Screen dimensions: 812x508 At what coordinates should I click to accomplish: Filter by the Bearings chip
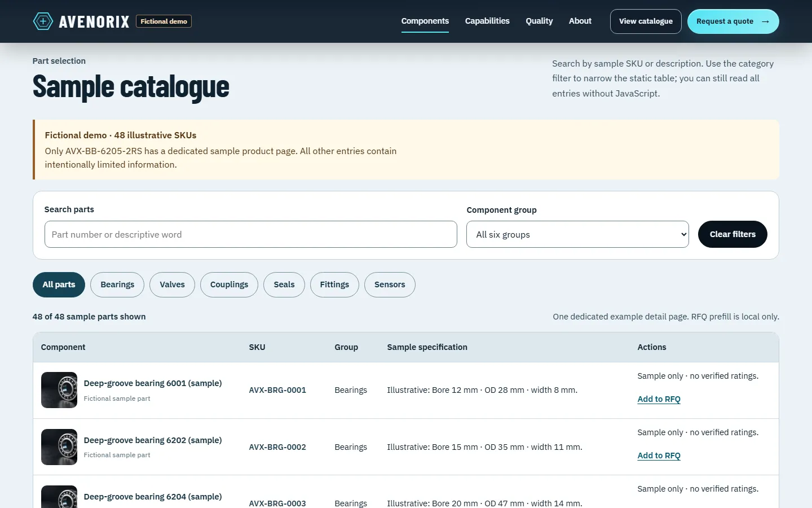pyautogui.click(x=117, y=284)
